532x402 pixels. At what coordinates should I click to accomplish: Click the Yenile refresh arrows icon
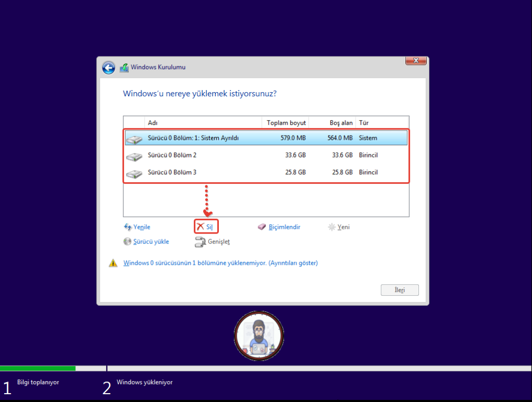click(x=128, y=227)
